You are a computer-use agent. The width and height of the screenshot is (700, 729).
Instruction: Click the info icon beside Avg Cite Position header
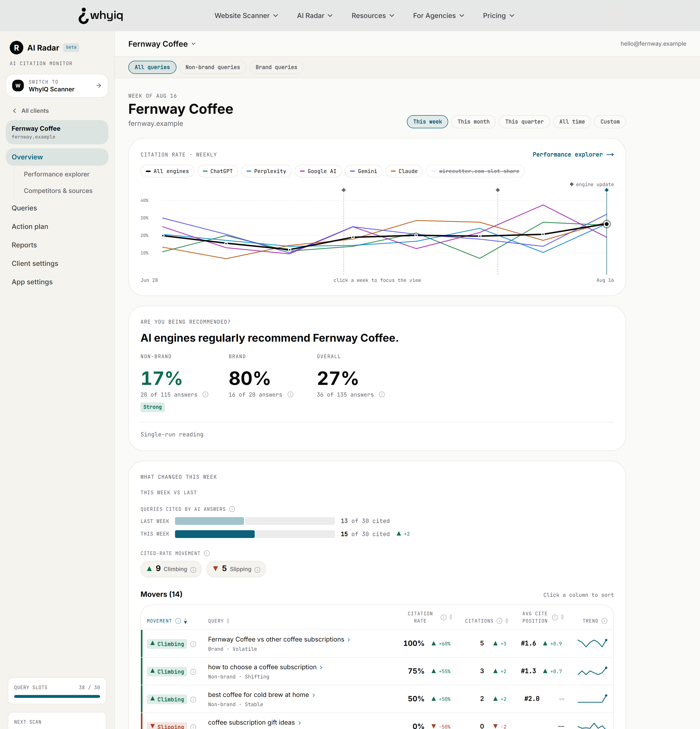tap(555, 617)
